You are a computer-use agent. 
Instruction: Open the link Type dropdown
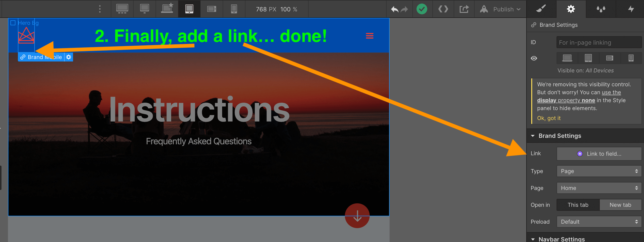click(x=599, y=171)
